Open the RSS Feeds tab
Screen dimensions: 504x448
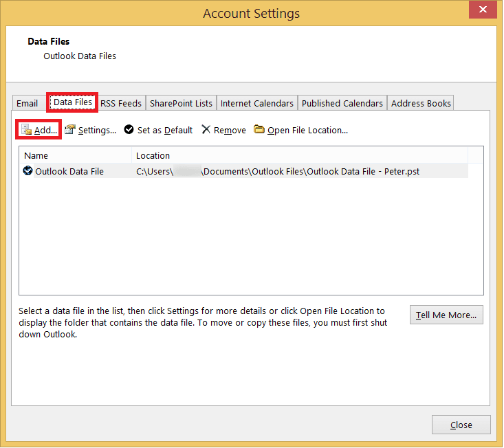click(121, 103)
